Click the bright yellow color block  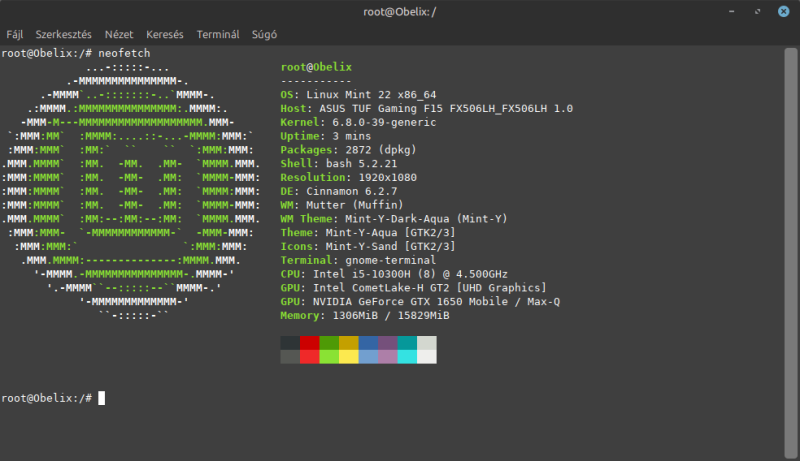[348, 356]
